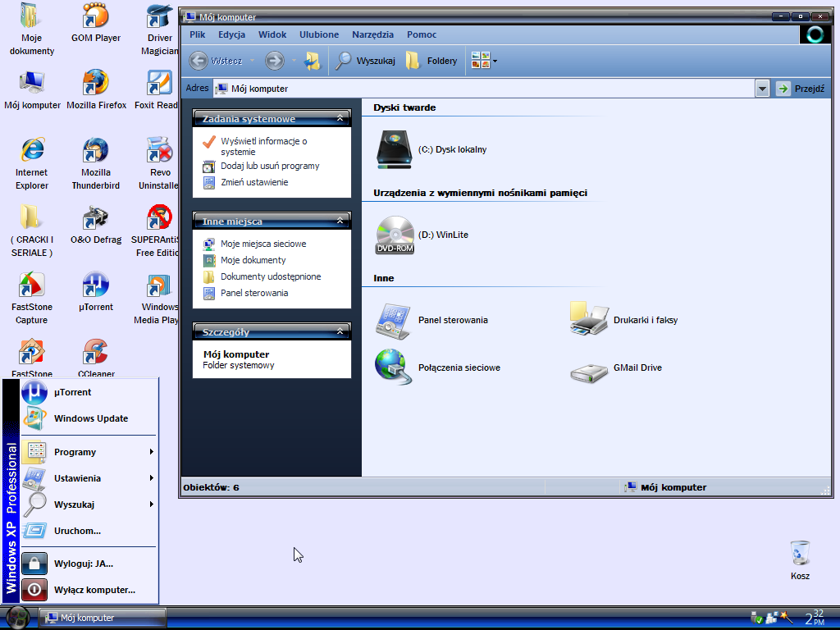Launch µTorrent from the Start menu

point(89,392)
